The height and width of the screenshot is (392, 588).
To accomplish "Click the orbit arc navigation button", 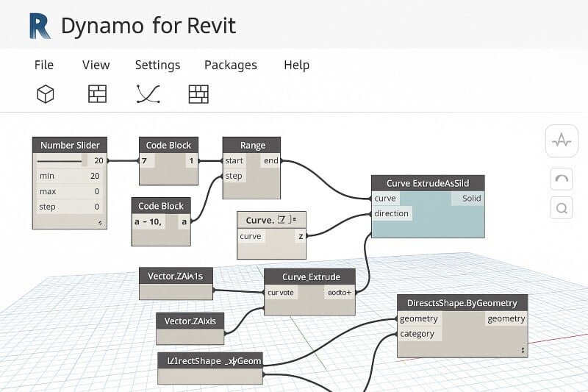I will point(562,179).
